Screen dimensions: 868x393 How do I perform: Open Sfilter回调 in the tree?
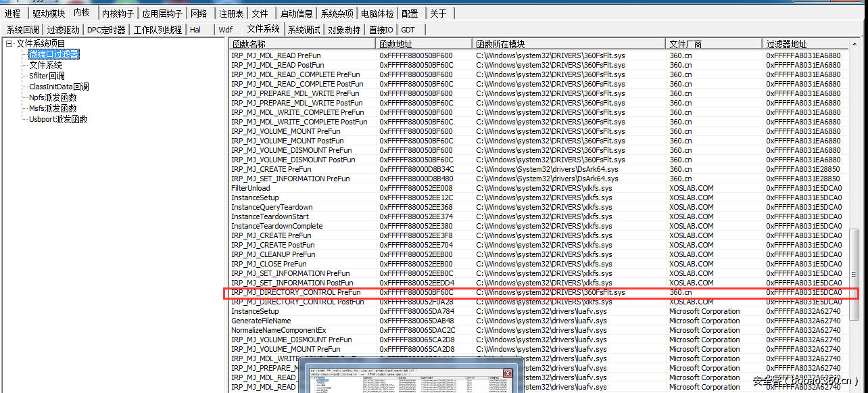point(47,76)
